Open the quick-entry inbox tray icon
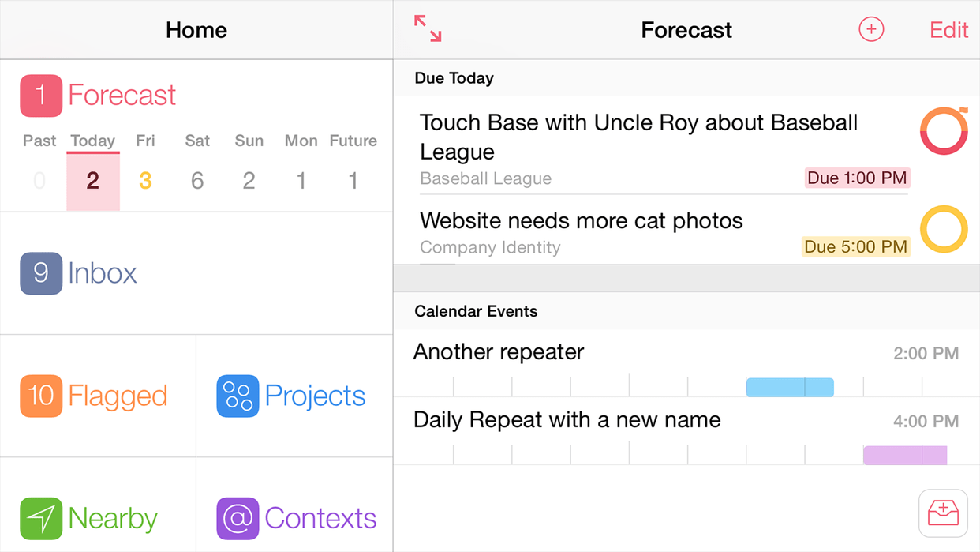Image resolution: width=980 pixels, height=552 pixels. [943, 513]
